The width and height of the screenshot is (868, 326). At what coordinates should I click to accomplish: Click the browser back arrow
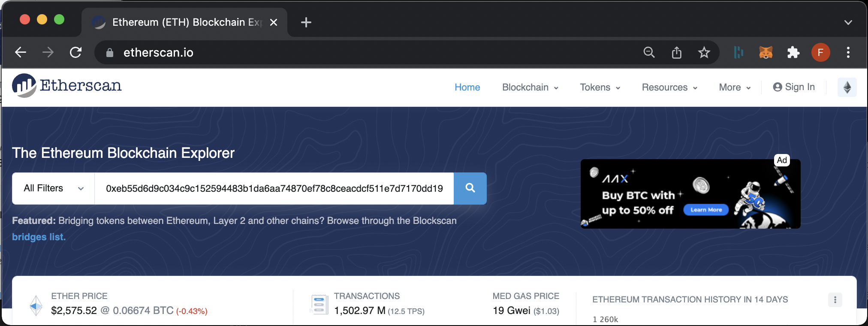[x=21, y=52]
